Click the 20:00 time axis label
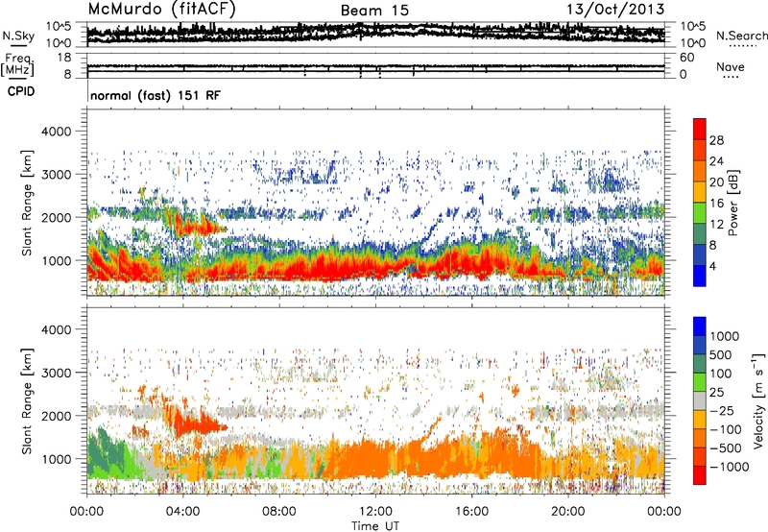Screen dimensions: 768x532 pos(568,511)
